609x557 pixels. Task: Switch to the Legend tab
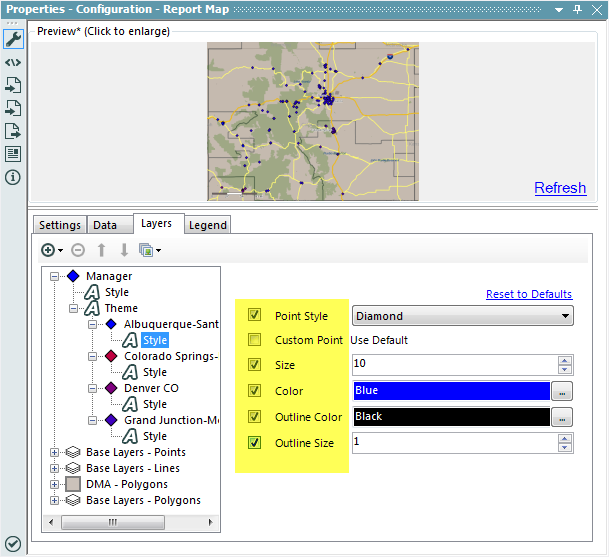(x=207, y=225)
